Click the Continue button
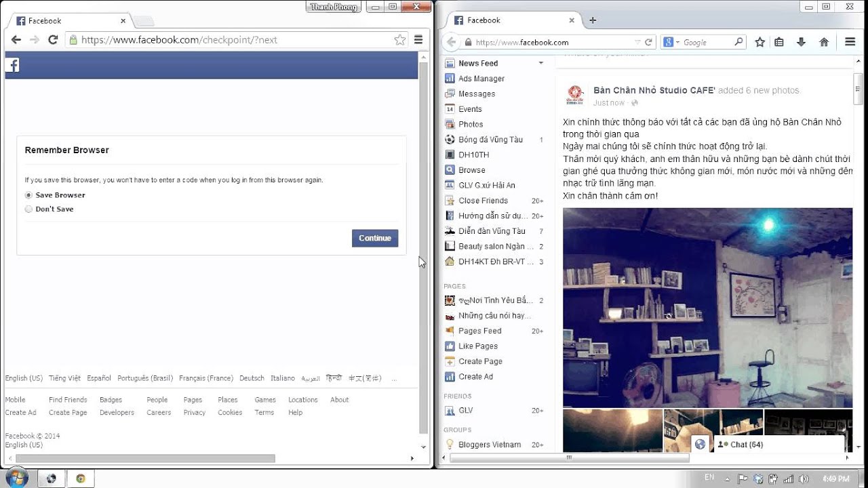Image resolution: width=868 pixels, height=488 pixels. click(x=375, y=238)
